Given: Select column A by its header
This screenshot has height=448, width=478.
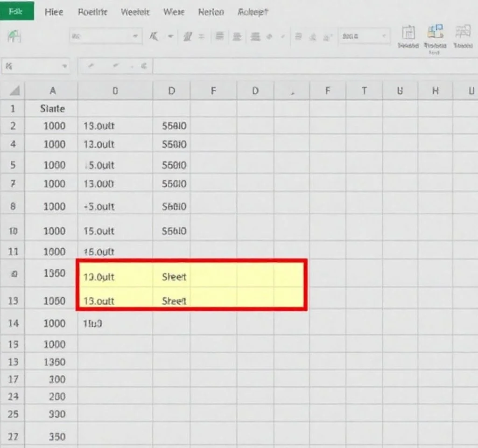Looking at the screenshot, I should click(x=52, y=91).
